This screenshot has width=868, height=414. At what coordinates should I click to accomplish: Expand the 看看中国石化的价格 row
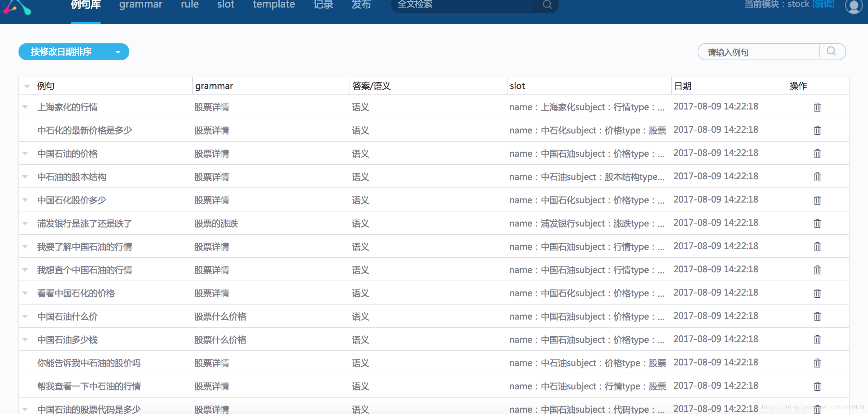click(x=25, y=293)
